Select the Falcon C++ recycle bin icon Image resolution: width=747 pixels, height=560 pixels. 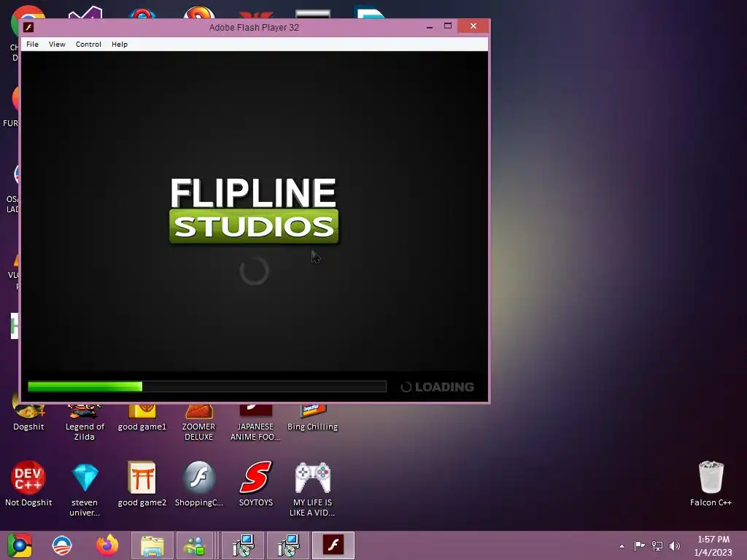point(711,483)
